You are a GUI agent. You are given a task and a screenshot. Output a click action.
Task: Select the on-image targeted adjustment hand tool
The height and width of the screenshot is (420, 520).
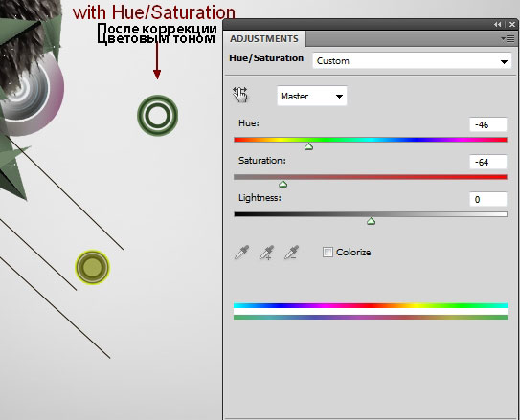click(x=240, y=95)
